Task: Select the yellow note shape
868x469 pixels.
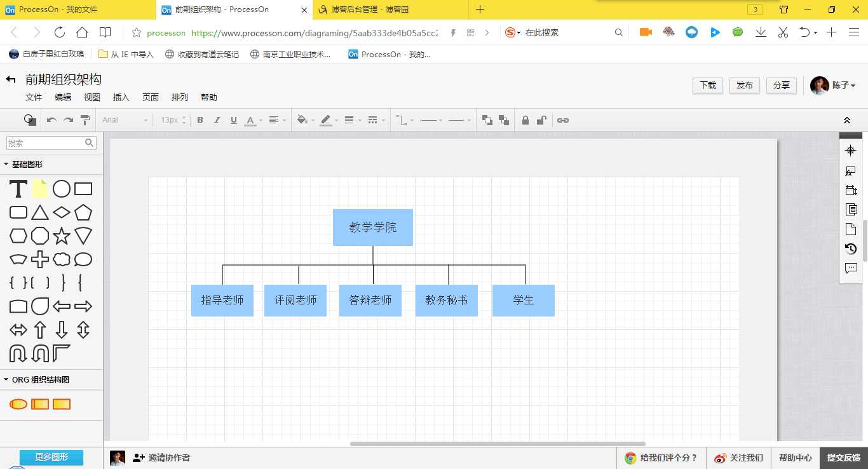Action: (x=40, y=189)
